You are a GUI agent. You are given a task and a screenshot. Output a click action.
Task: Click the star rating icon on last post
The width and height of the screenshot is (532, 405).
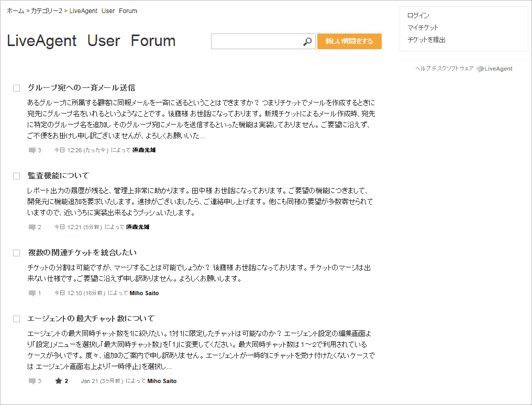coord(58,381)
